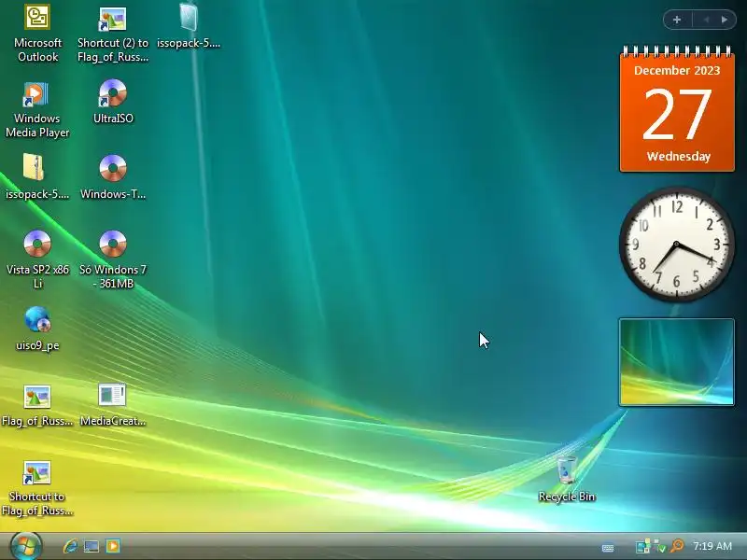Launch Media Player from Quick Launch bar
Viewport: 747px width, 560px height.
point(113,546)
